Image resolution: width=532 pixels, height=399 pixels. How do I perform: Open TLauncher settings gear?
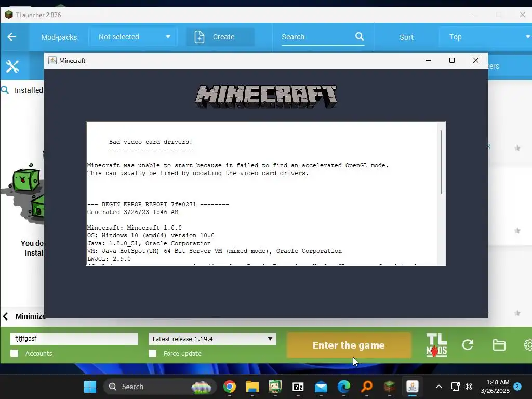(528, 345)
